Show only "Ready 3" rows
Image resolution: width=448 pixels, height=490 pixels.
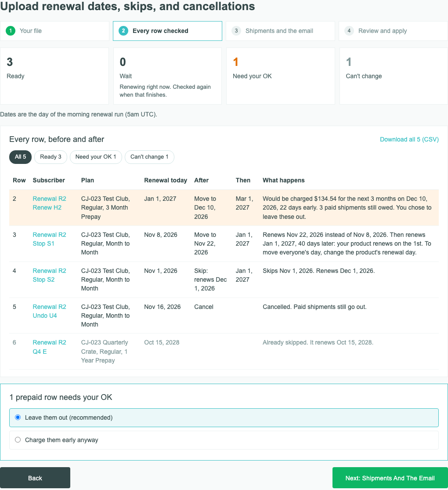(51, 157)
